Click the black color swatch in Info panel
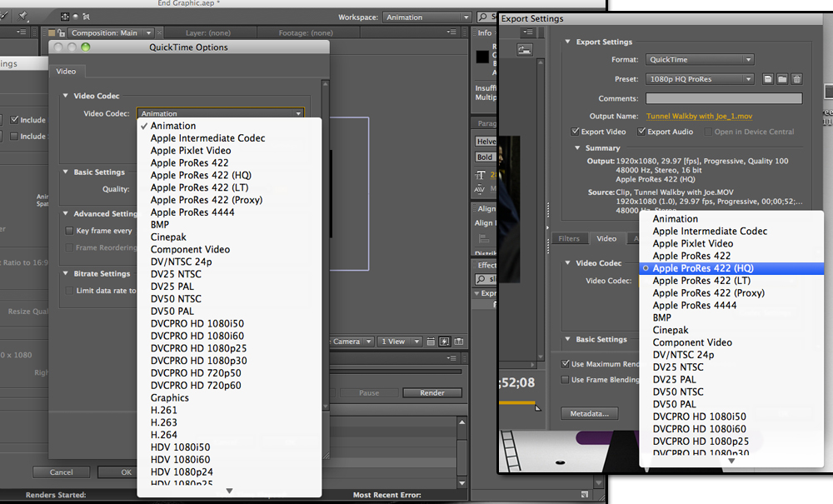The image size is (833, 504). click(x=482, y=57)
